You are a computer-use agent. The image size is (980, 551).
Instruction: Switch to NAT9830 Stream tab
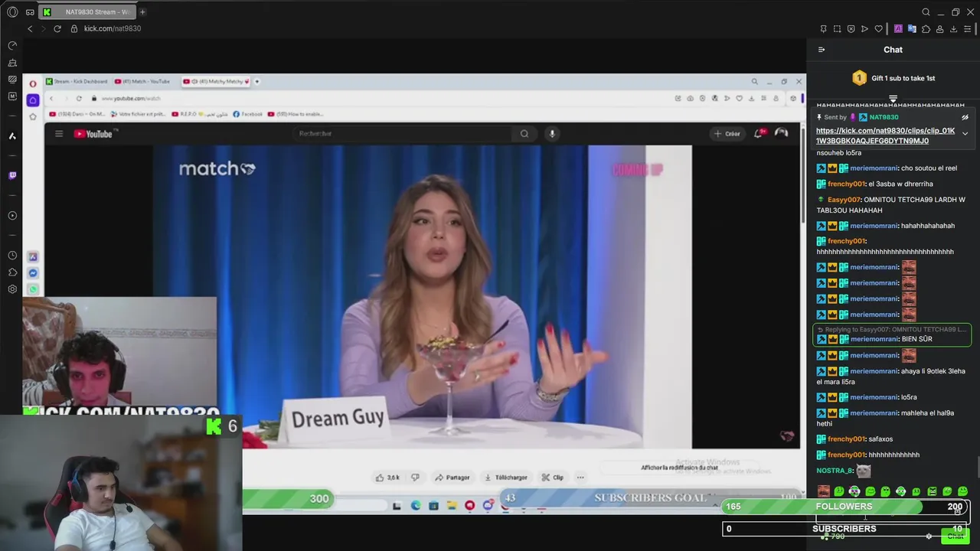[87, 12]
